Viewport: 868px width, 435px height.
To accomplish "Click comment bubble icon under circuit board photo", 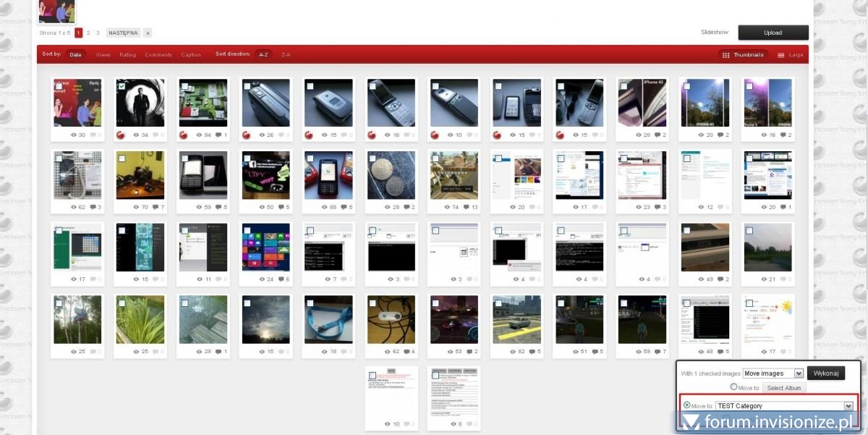I will coord(218,135).
